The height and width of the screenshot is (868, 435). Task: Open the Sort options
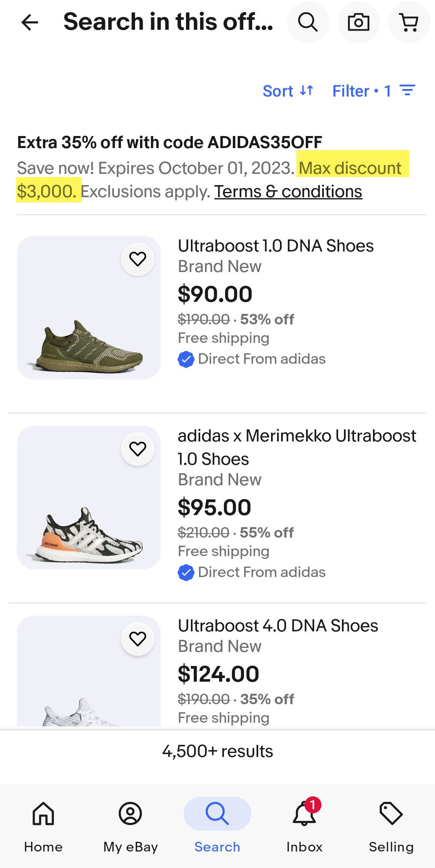(288, 91)
